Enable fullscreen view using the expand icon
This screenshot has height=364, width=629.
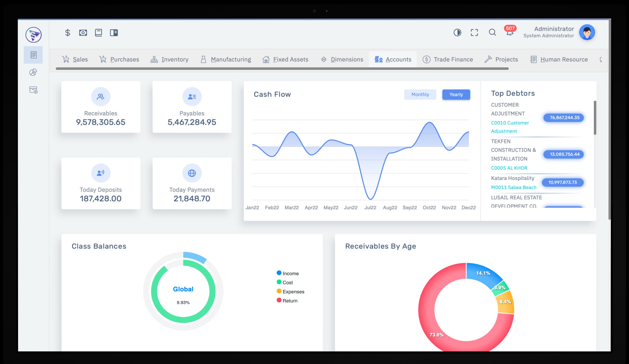point(474,33)
